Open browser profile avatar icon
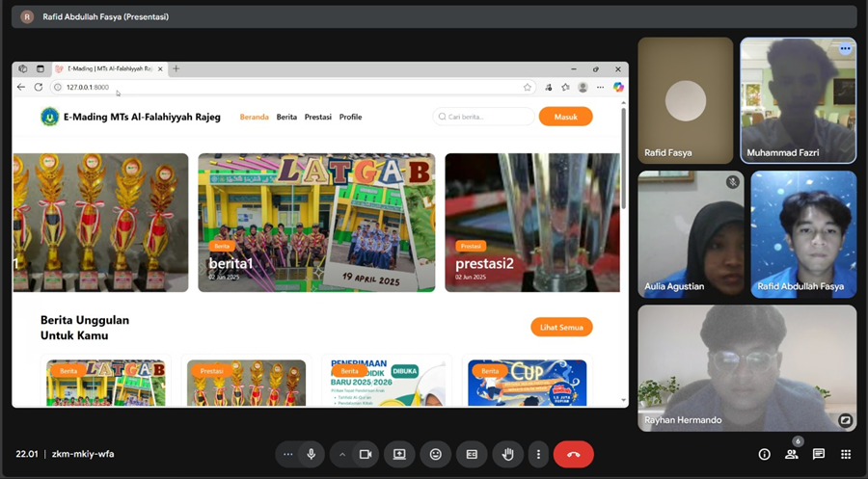This screenshot has width=868, height=479. point(583,87)
